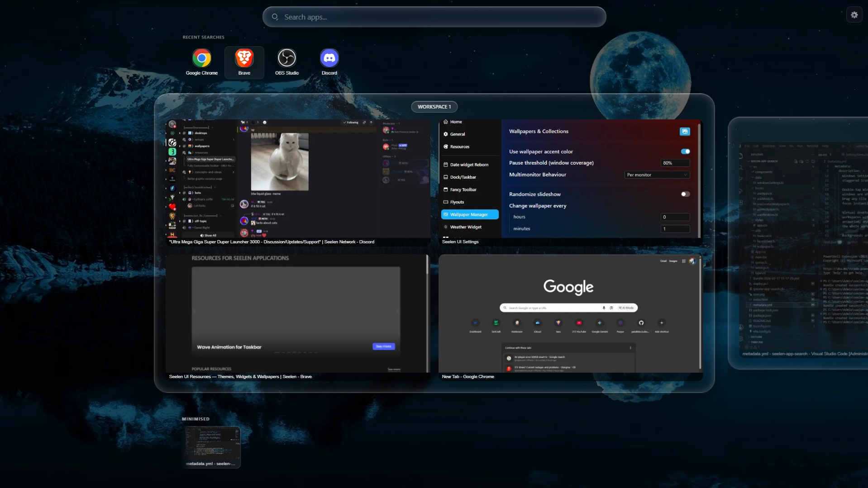The width and height of the screenshot is (868, 488).
Task: Select the WORKSPACE 1 label
Action: pyautogui.click(x=434, y=107)
